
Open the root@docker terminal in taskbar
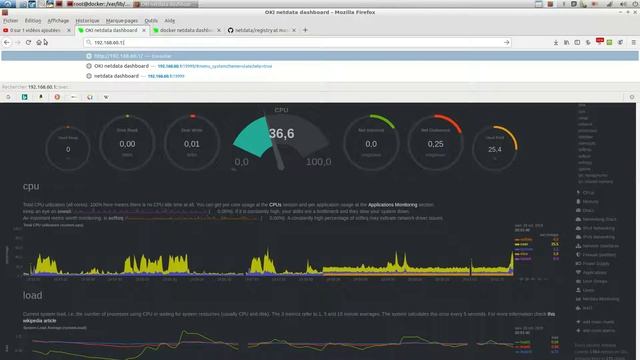coord(99,4)
